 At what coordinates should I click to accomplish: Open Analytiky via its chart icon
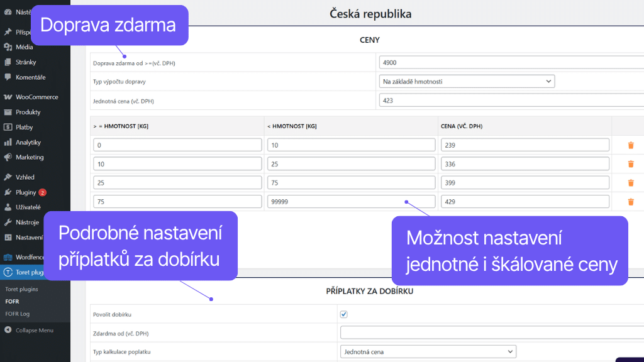[x=9, y=142]
